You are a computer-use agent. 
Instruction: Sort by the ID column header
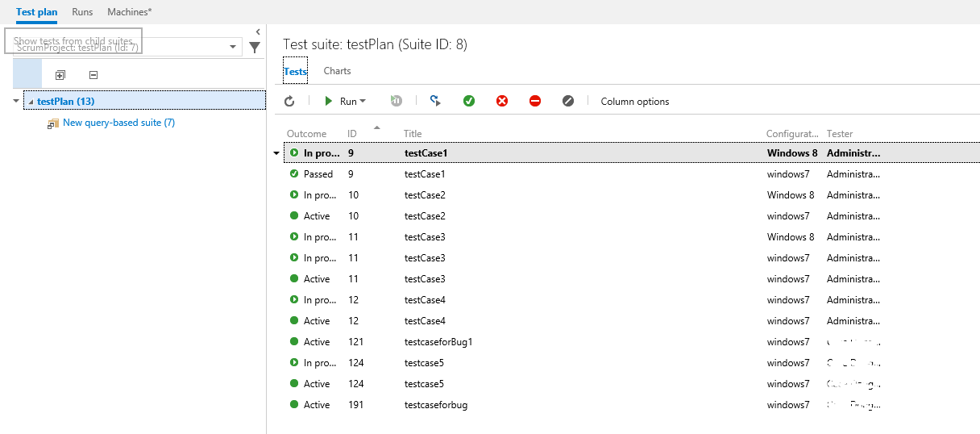click(352, 134)
